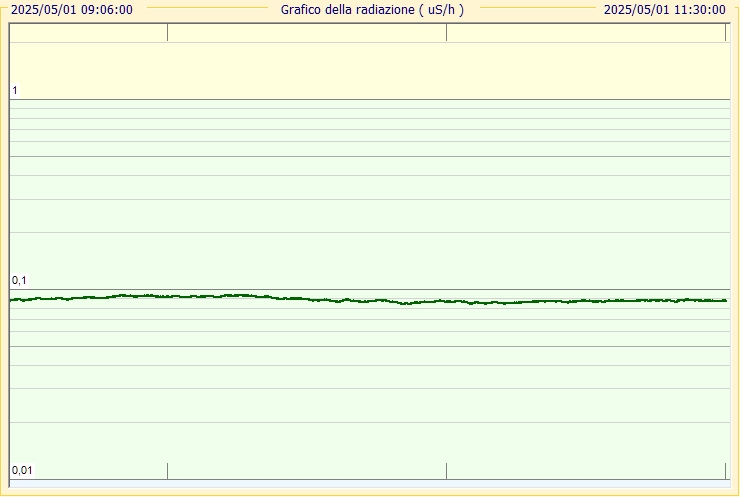Click the start timestamp 2025/05/01 09:06:00
Screen dimensions: 740x497
(72, 9)
